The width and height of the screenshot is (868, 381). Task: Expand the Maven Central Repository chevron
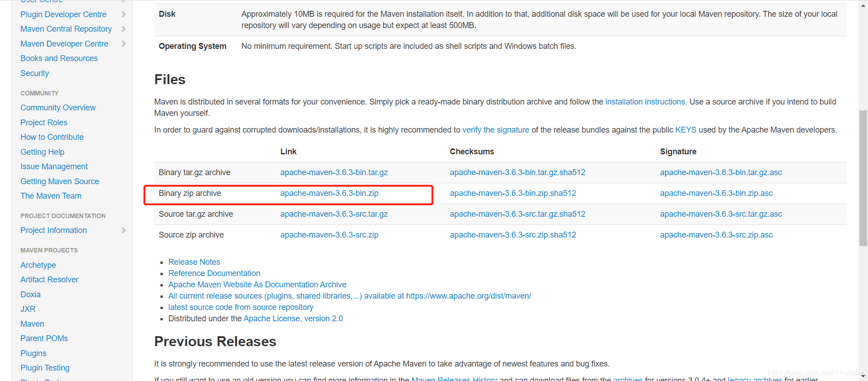(x=123, y=29)
